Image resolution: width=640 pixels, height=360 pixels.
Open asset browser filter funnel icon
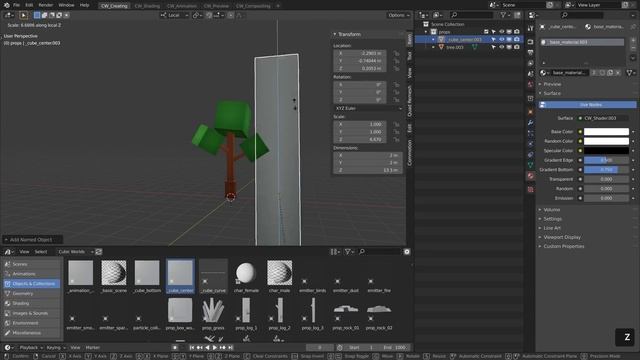click(349, 252)
